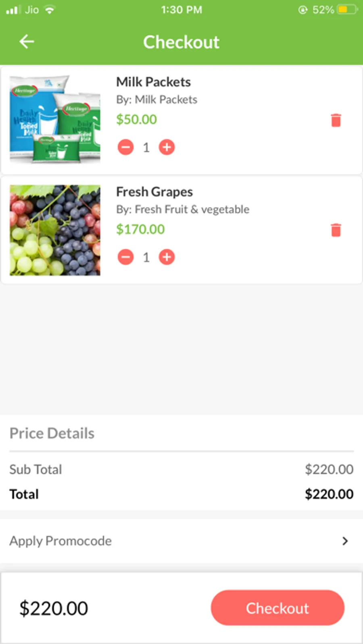Tap the Apply Promocode row label
This screenshot has width=363, height=644.
click(x=60, y=541)
